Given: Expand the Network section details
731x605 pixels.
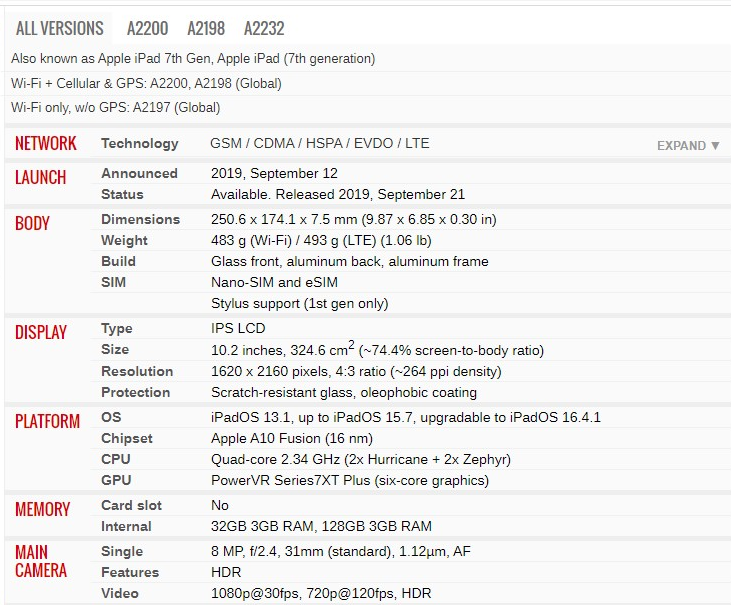Looking at the screenshot, I should 688,145.
